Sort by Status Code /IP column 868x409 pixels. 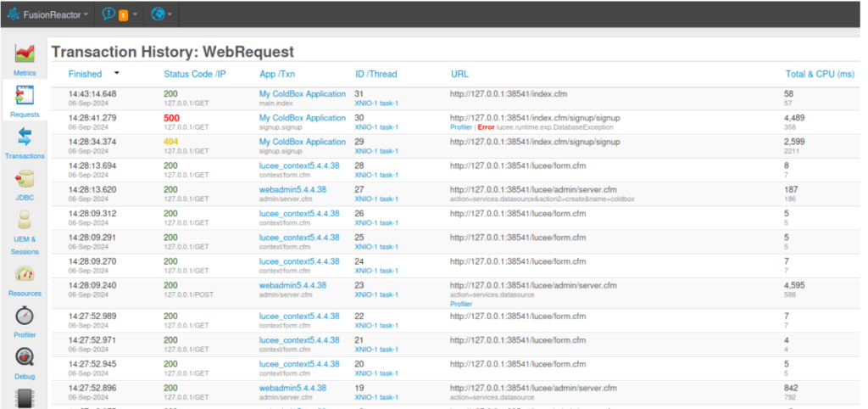[x=195, y=74]
